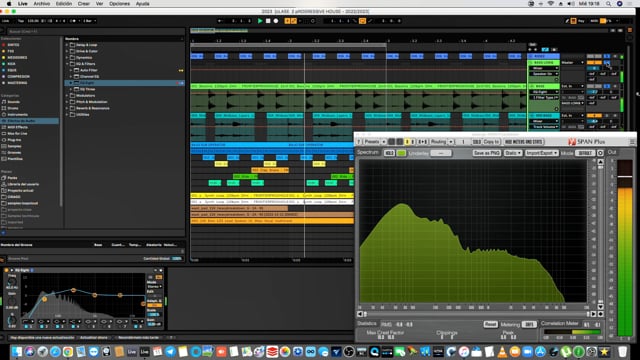Open Max for Live category
This screenshot has height=360, width=640.
(x=17, y=133)
